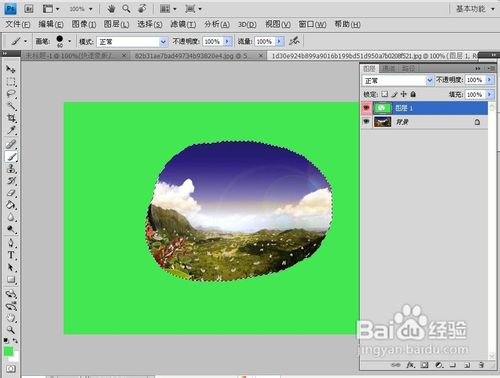Click the Zoom tool in the application bar
The width and height of the screenshot is (500, 378).
click(x=126, y=9)
